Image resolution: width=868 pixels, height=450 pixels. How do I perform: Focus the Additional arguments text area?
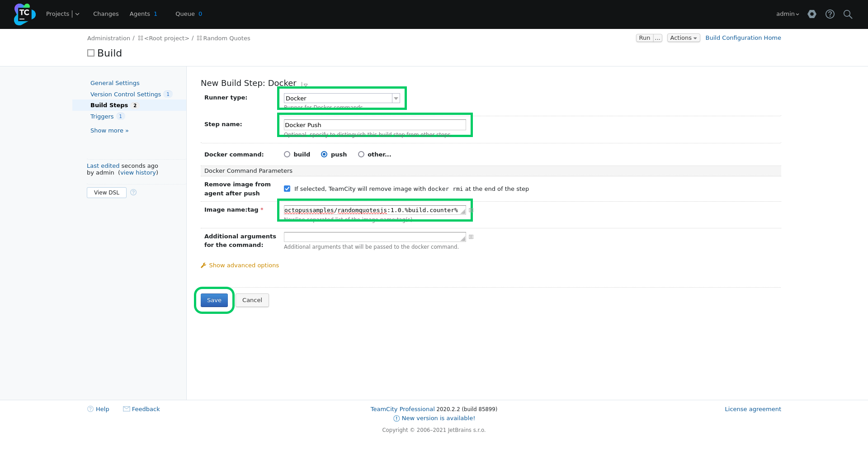(375, 237)
